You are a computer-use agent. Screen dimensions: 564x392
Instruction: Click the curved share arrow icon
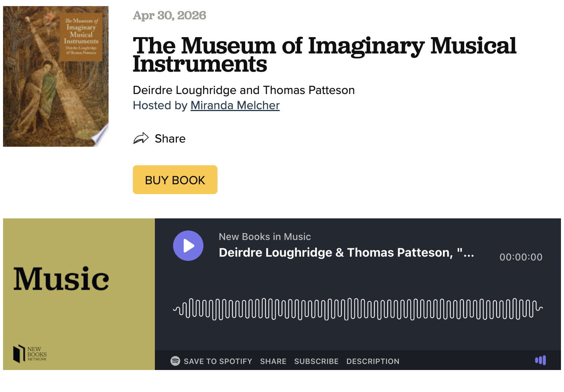[x=141, y=138]
